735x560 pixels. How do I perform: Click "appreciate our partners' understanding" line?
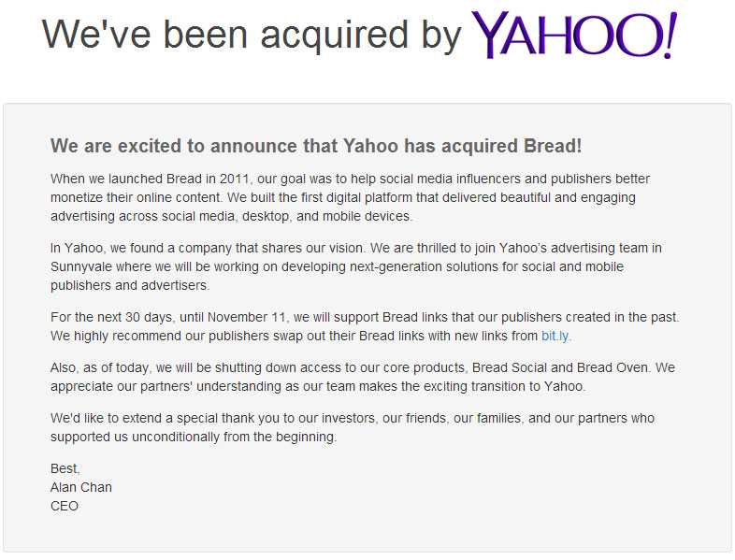point(318,386)
